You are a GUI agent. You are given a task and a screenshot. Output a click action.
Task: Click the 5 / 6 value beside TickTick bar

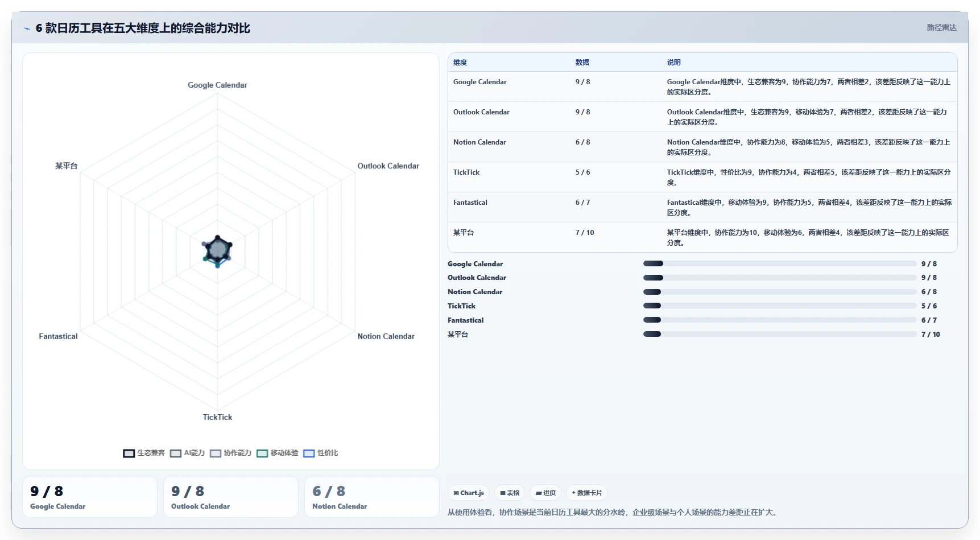point(929,306)
